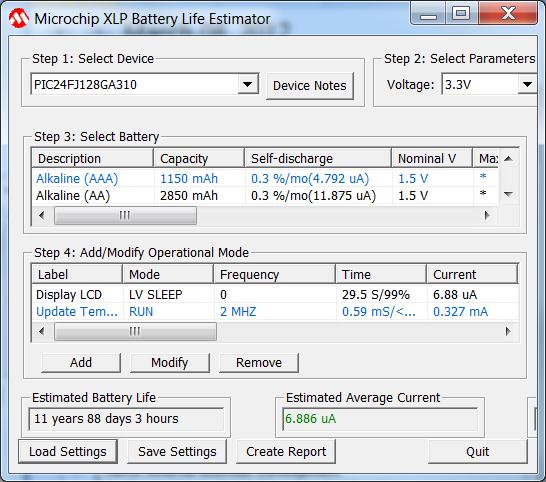Image resolution: width=546 pixels, height=482 pixels.
Task: Maximize the Battery Life Estimator window
Action: (x=461, y=14)
